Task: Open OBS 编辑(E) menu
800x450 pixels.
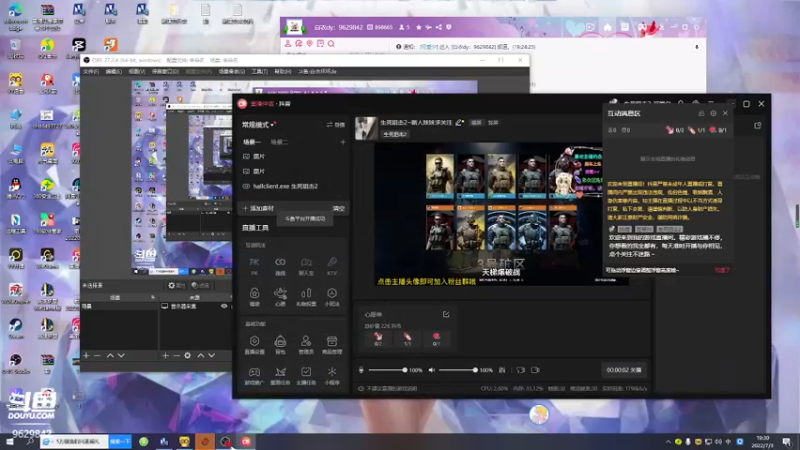Action: tap(113, 71)
